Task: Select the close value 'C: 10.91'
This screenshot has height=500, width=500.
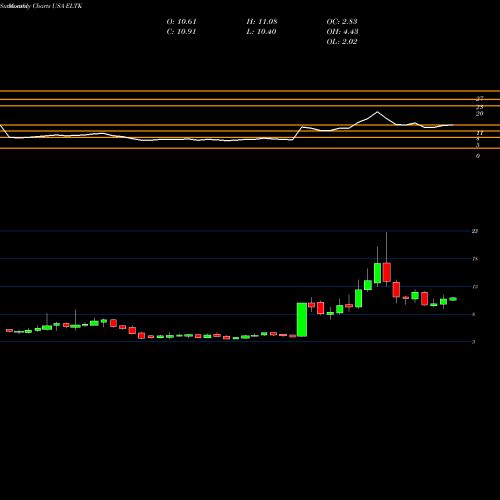Action: pyautogui.click(x=181, y=31)
